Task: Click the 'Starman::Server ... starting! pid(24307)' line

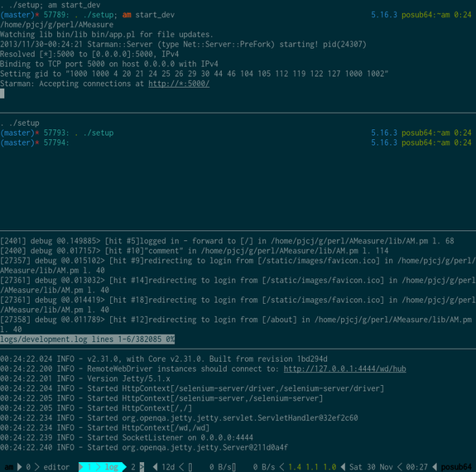Action: 183,45
